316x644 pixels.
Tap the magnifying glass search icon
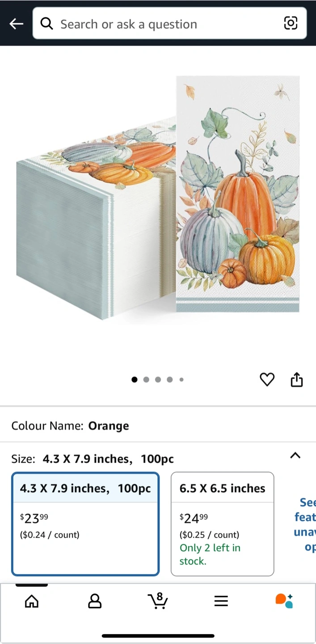tap(46, 23)
